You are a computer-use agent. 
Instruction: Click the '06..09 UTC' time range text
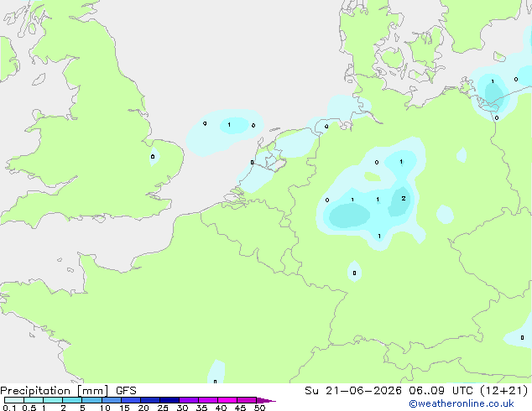point(441,391)
